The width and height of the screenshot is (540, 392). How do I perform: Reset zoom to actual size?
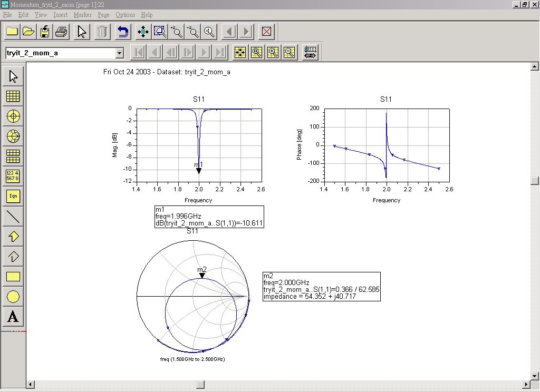209,32
